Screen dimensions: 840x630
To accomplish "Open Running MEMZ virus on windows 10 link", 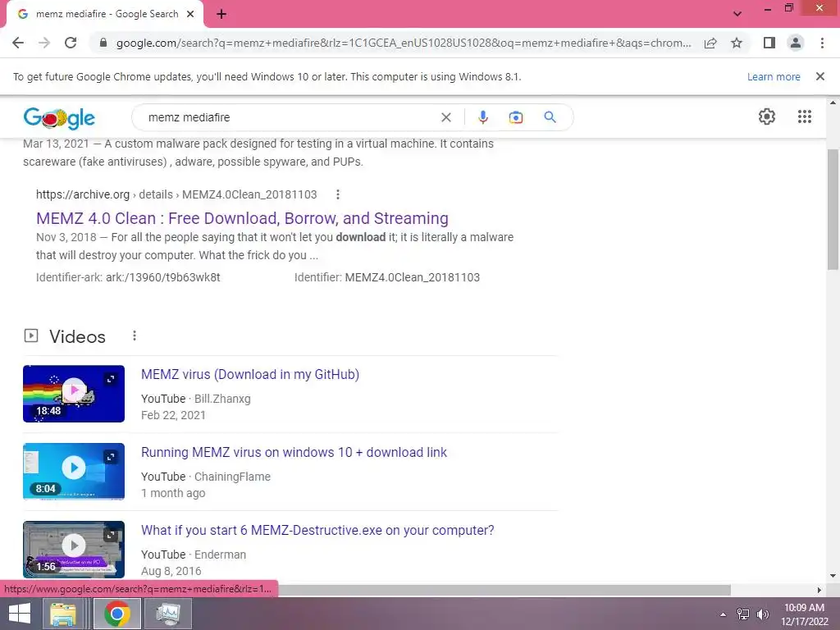I will (x=294, y=452).
